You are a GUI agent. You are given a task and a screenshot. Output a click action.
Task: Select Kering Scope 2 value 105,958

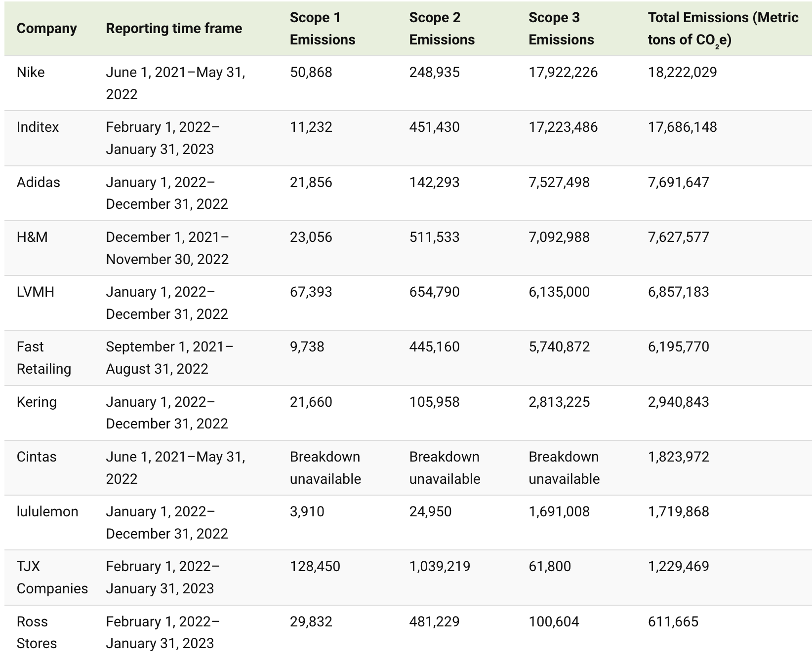[x=435, y=402]
